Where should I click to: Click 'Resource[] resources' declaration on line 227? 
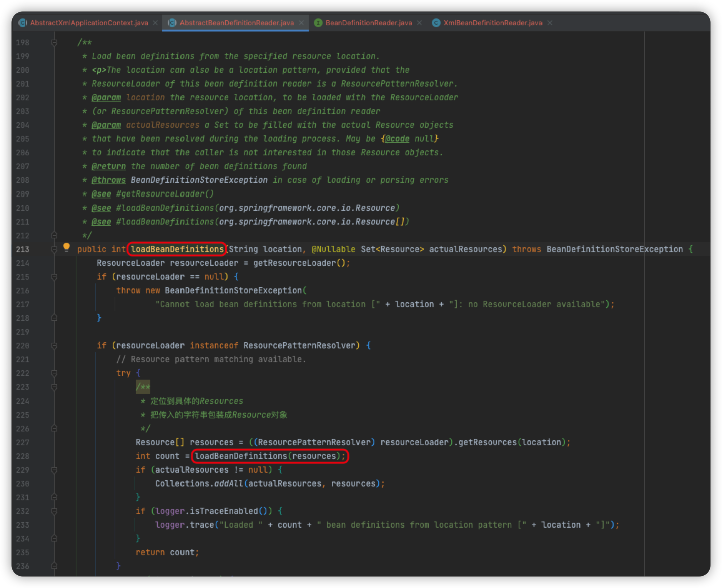(x=184, y=442)
